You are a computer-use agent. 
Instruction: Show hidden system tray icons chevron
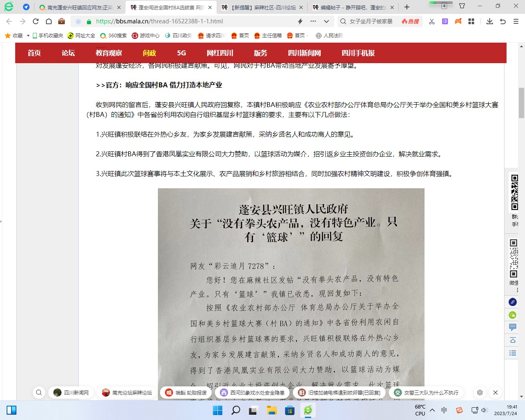(x=432, y=410)
